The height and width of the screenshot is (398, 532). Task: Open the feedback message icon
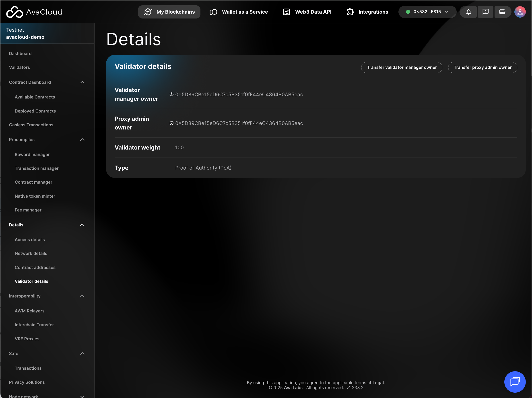click(x=485, y=12)
